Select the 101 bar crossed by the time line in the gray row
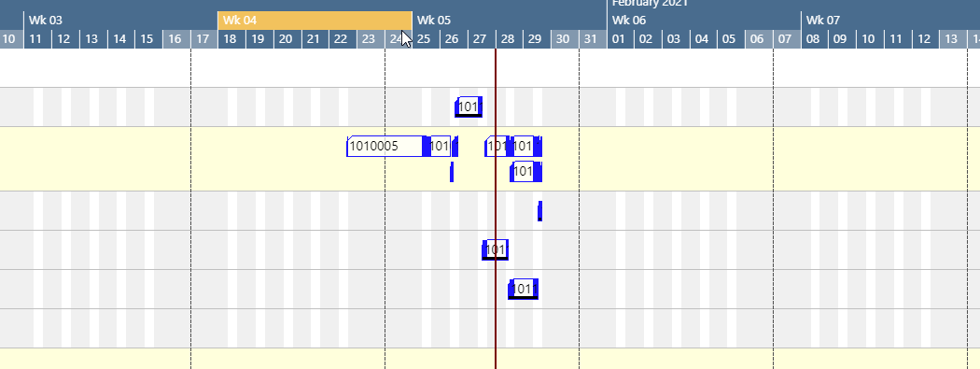The height and width of the screenshot is (369, 980). click(495, 250)
